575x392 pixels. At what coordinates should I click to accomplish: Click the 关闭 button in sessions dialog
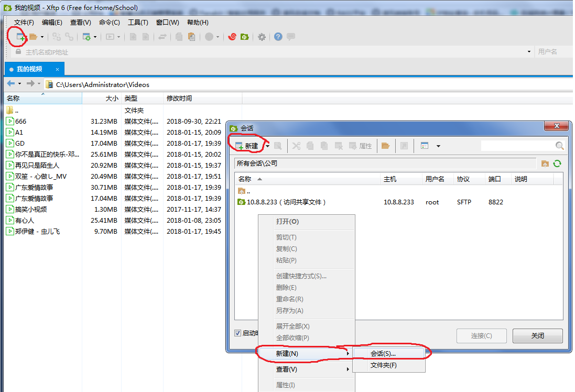click(x=537, y=336)
